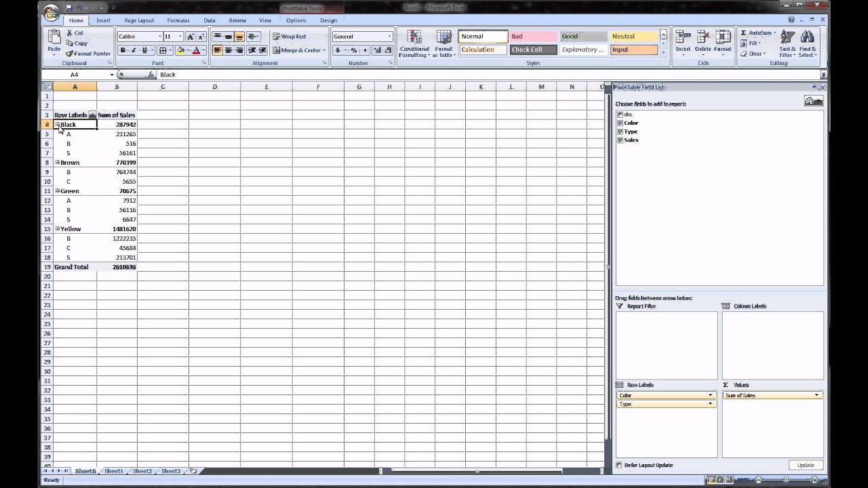The image size is (868, 488).
Task: Toggle the obs field checkbox
Action: click(620, 115)
